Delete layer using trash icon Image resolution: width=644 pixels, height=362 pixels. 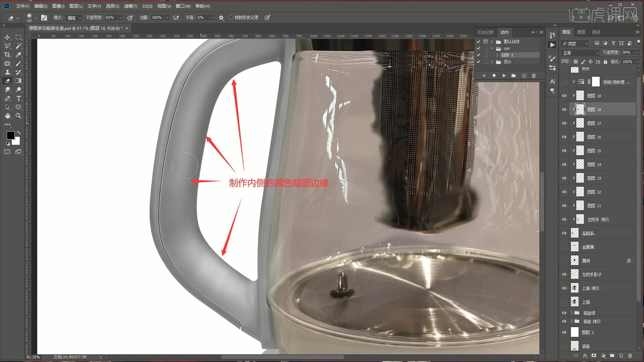[x=630, y=356]
